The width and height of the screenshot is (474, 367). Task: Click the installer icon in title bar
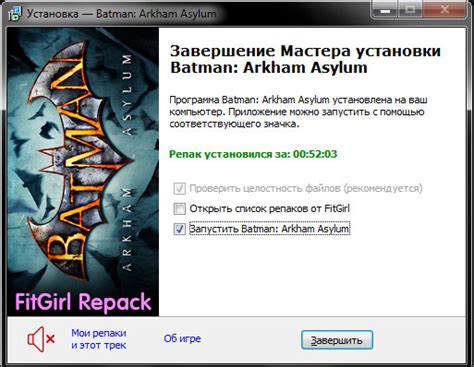coord(14,14)
